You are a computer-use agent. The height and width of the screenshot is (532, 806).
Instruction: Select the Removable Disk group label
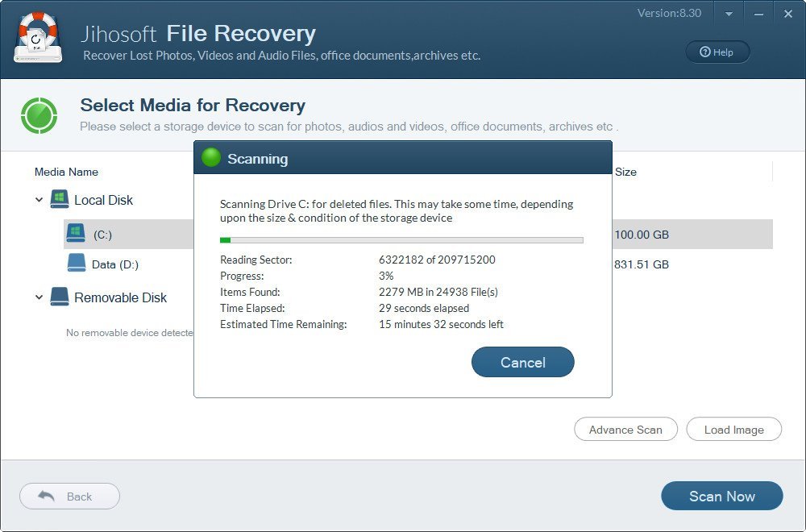coord(120,297)
